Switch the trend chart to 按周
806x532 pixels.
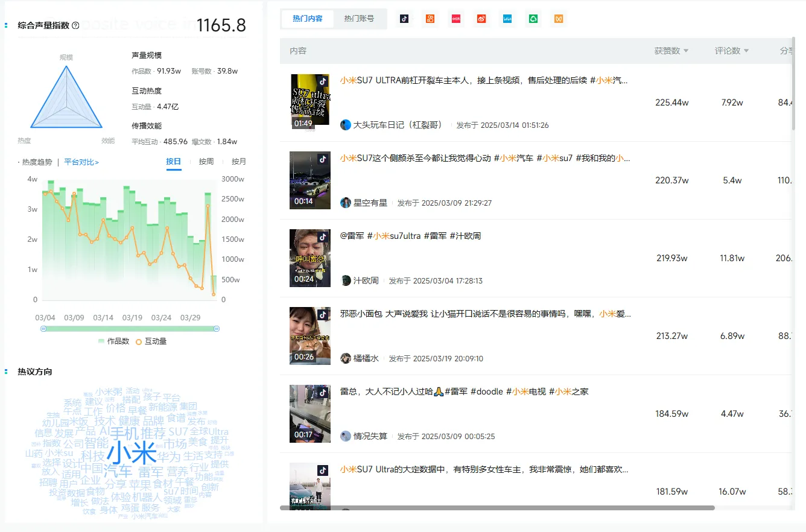[x=206, y=162]
